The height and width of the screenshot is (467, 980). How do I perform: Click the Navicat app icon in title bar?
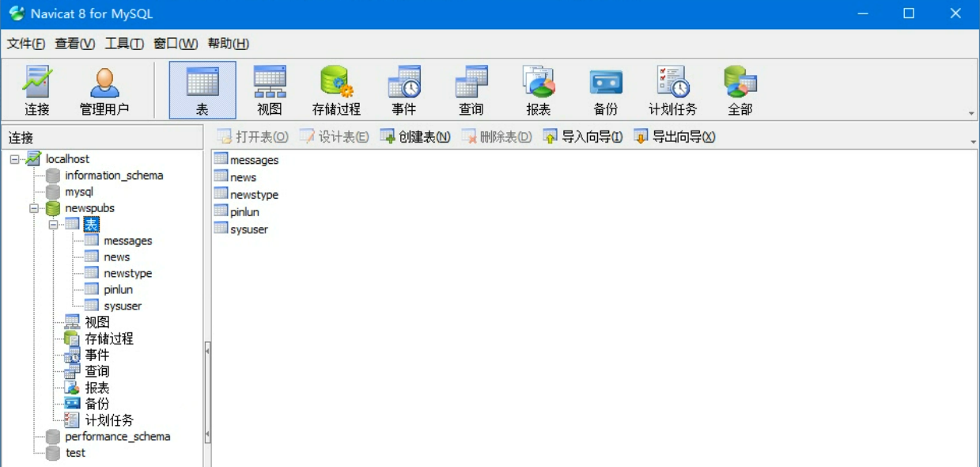click(x=16, y=13)
